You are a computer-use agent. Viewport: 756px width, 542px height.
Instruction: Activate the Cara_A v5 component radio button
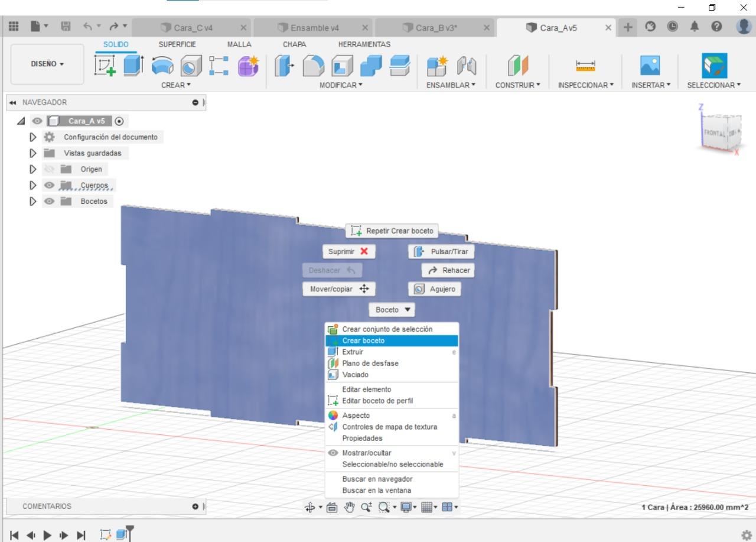[119, 121]
